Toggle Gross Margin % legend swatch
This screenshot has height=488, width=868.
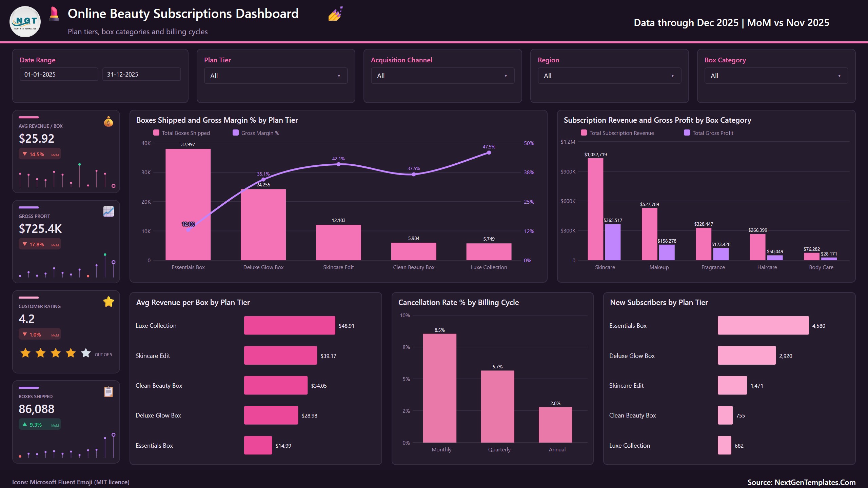[x=236, y=133]
